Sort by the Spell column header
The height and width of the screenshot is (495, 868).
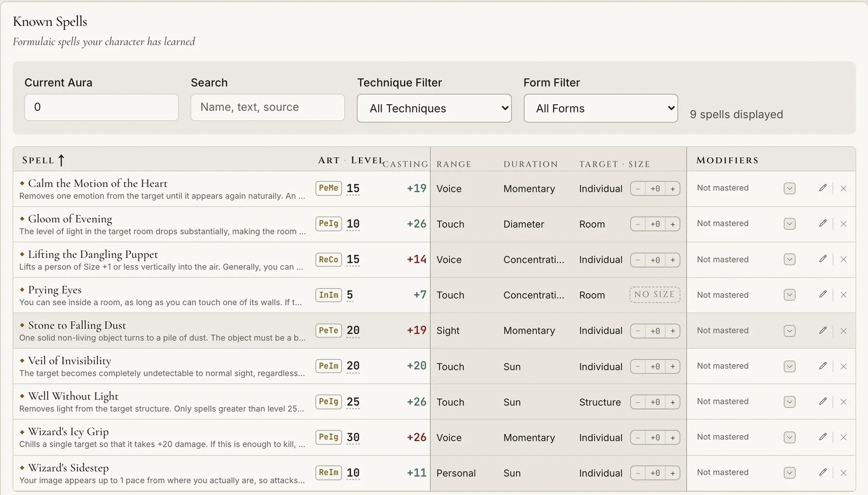coord(43,160)
